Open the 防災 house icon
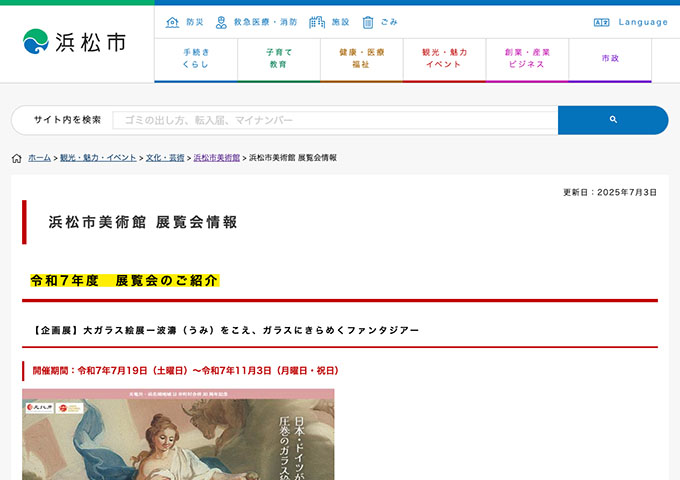 click(173, 22)
